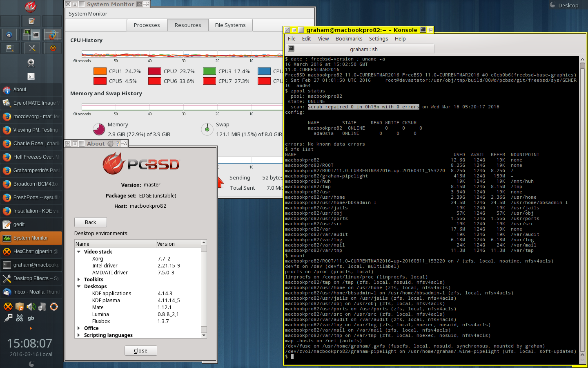Screen dimensions: 588x368
Task: Click HexChat tray icon
Action: pos(8,307)
